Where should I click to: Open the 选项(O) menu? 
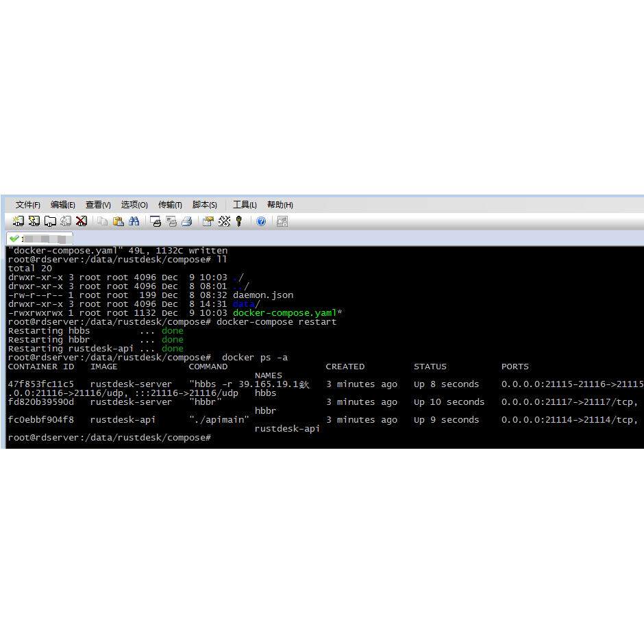tap(134, 205)
